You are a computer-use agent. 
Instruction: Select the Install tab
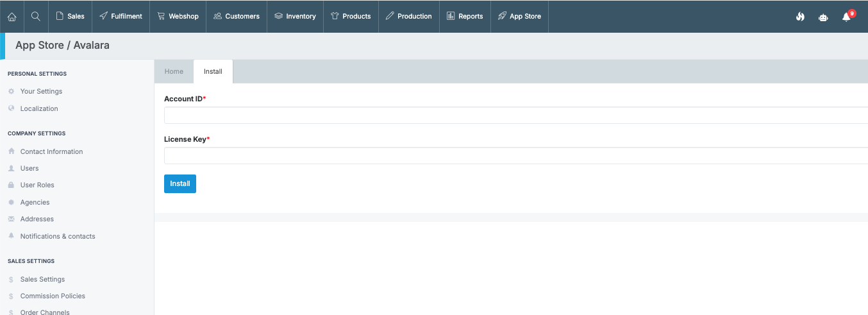point(213,71)
